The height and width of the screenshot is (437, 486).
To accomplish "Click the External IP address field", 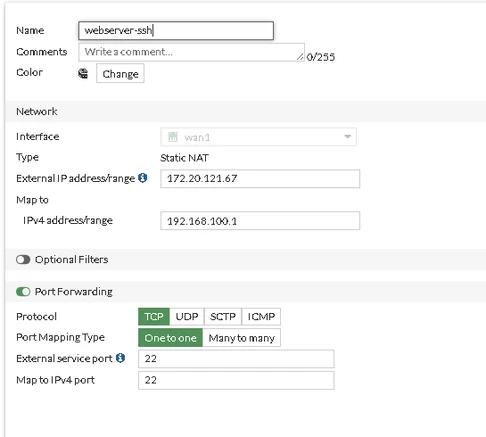I will point(260,179).
